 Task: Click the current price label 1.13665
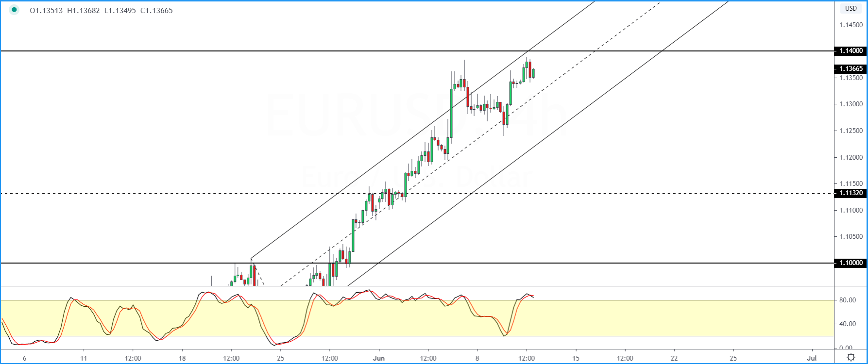(850, 69)
